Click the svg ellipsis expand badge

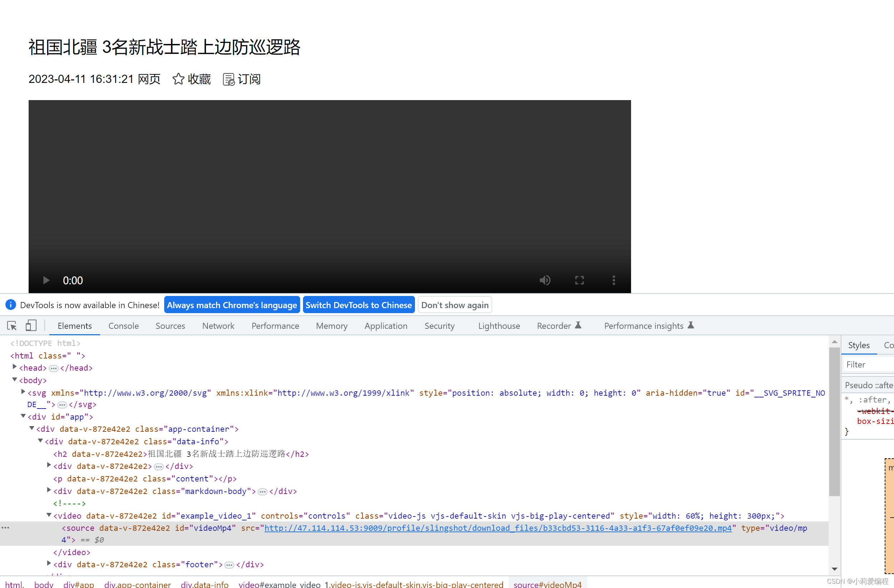[62, 405]
